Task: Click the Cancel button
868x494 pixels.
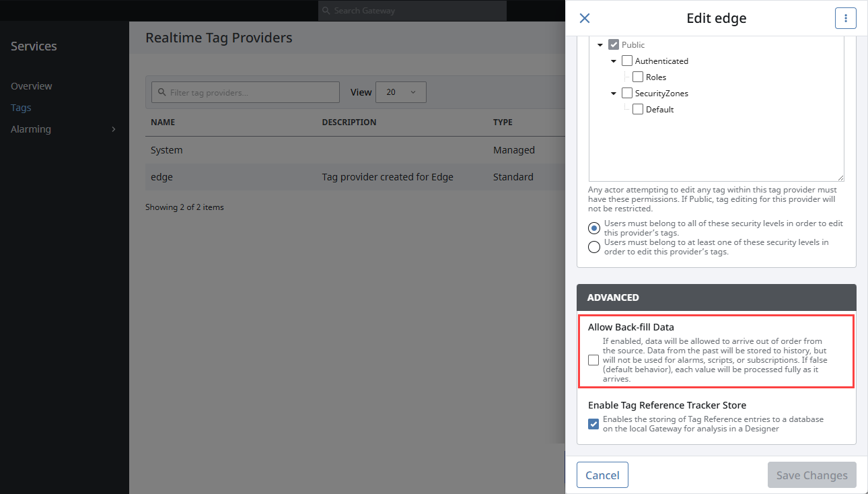Action: tap(602, 475)
